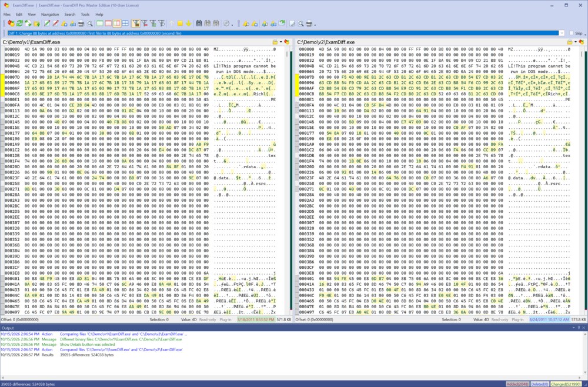The height and width of the screenshot is (387, 588).
Task: Click the disabled Previous Difference up arrow
Action: pyautogui.click(x=172, y=24)
